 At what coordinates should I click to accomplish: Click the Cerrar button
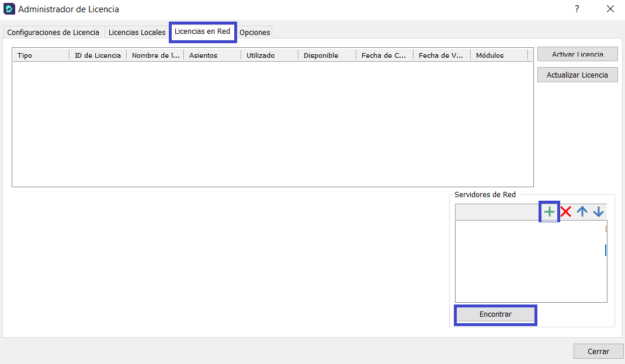pyautogui.click(x=598, y=351)
